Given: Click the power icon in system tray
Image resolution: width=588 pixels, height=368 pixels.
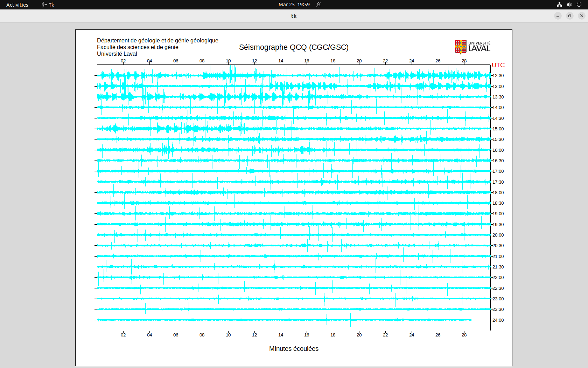Looking at the screenshot, I should click(x=579, y=5).
